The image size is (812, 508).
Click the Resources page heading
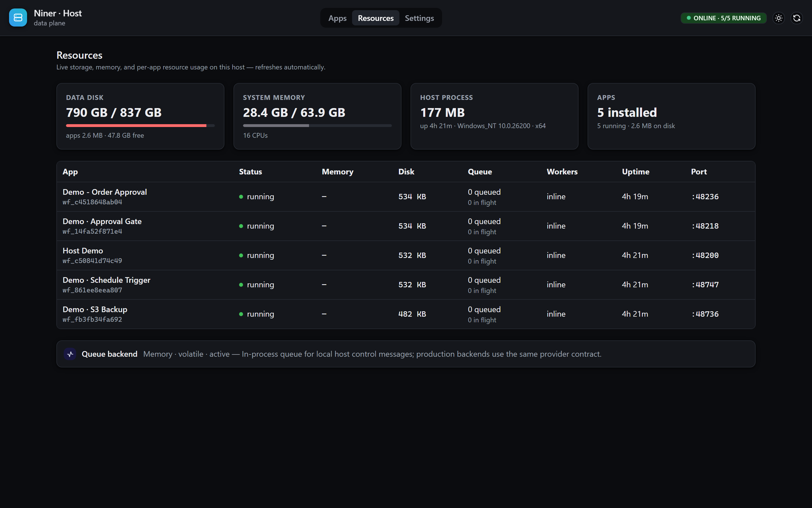[79, 55]
